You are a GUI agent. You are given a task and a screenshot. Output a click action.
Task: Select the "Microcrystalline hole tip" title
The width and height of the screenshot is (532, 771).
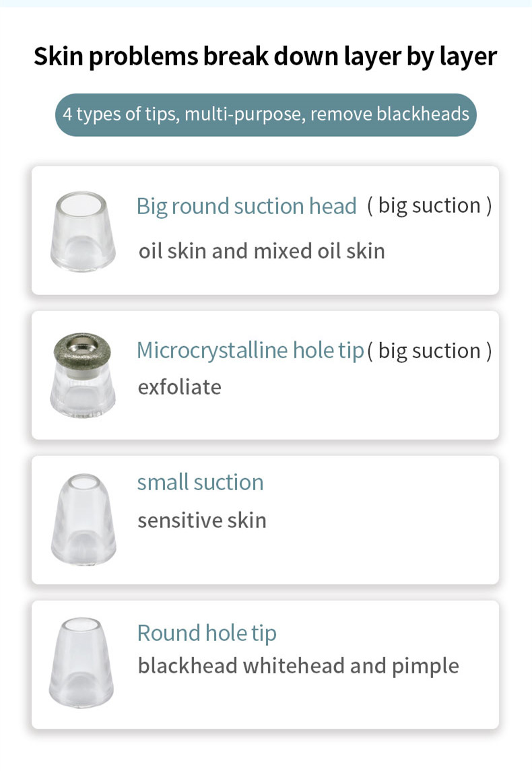pos(251,351)
